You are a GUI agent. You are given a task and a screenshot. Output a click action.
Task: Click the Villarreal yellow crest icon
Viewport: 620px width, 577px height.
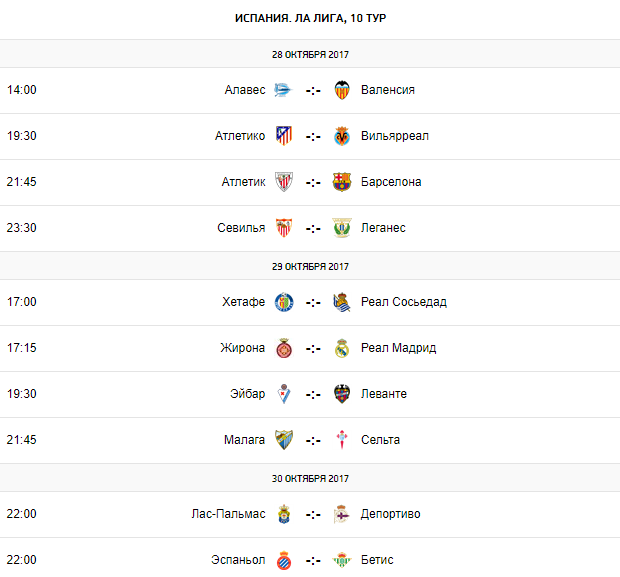click(342, 136)
